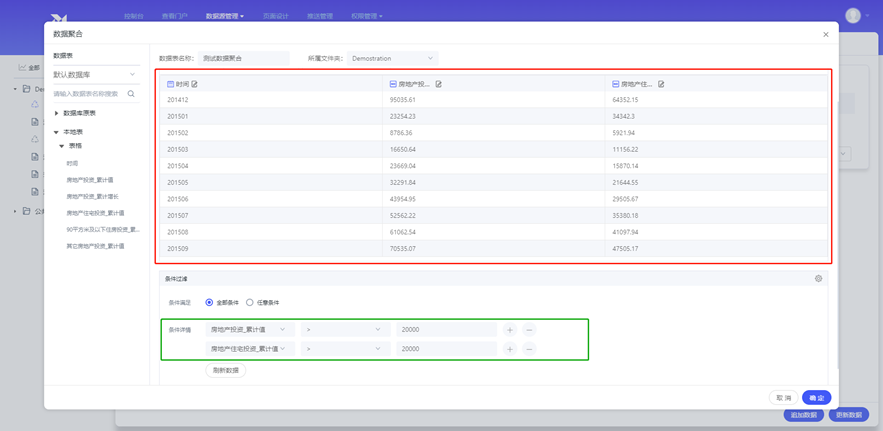
Task: Expand the 数据库原表 tree node
Action: point(57,113)
